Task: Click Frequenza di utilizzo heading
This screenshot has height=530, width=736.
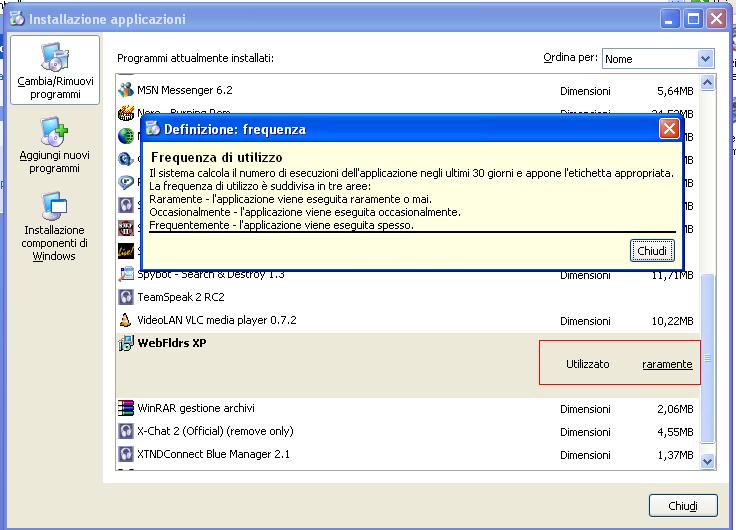Action: (216, 157)
